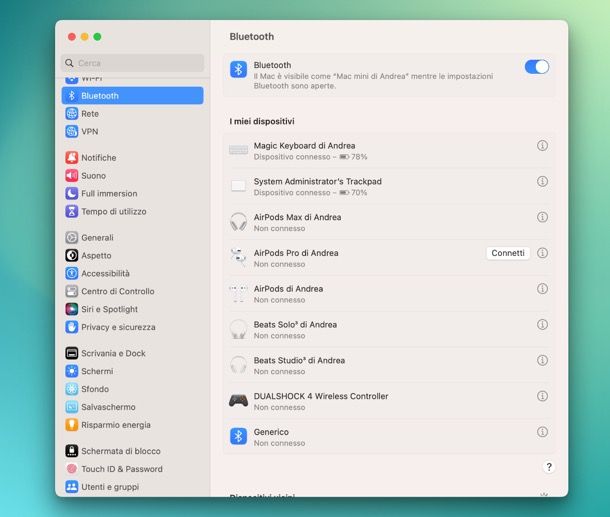Screen dimensions: 610x517
Task: Open Full immersion settings in sidebar
Action: click(133, 193)
